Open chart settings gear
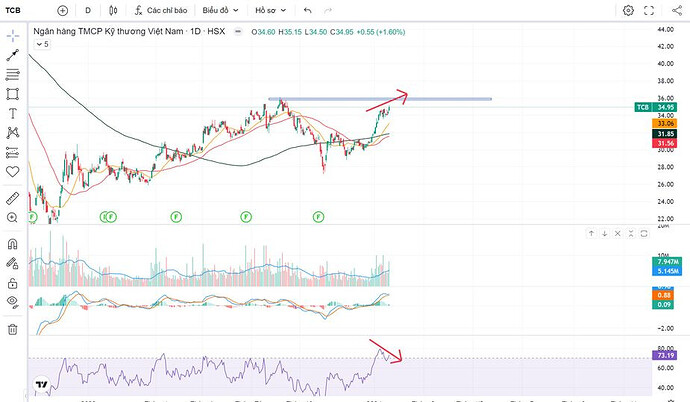This screenshot has height=402, width=690. coord(628,10)
